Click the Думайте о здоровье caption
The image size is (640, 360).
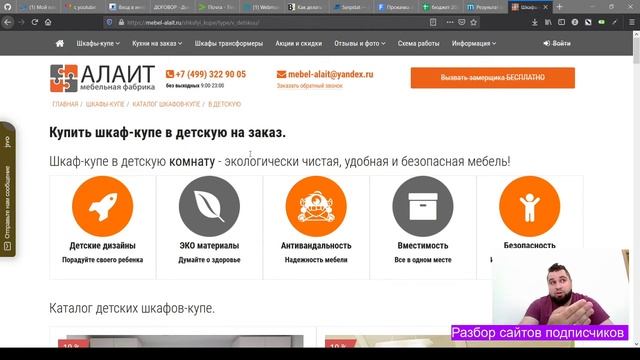[x=209, y=260]
